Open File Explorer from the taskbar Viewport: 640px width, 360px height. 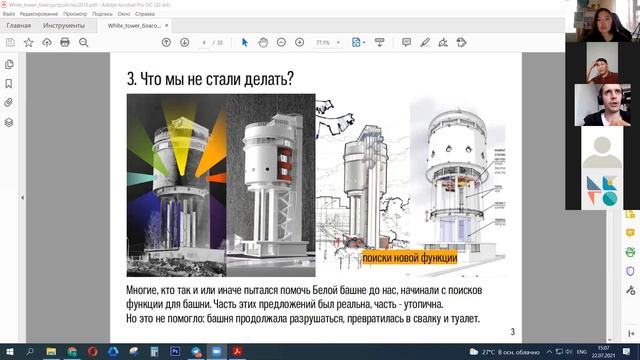point(51,351)
